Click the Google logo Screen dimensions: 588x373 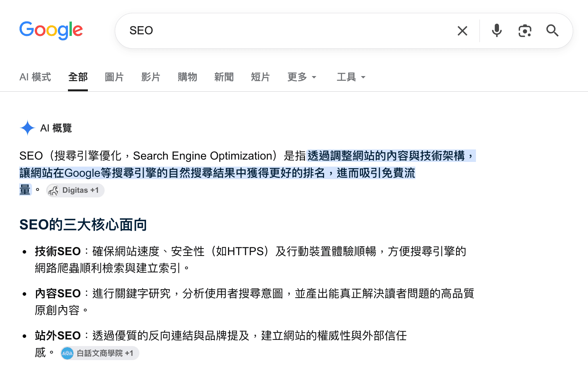pos(51,30)
